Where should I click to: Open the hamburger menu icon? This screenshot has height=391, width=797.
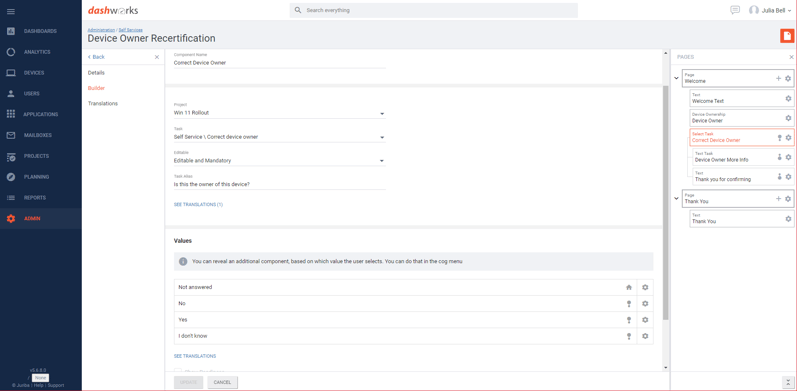[11, 11]
